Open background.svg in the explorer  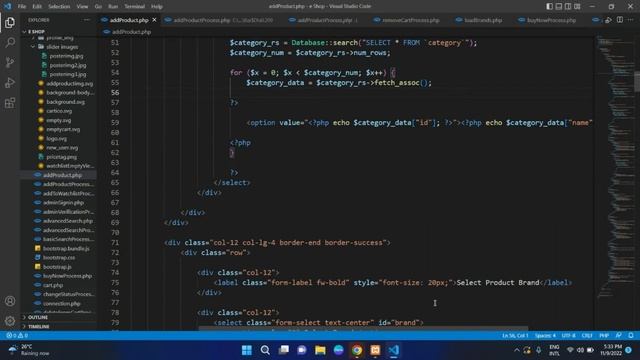point(65,102)
